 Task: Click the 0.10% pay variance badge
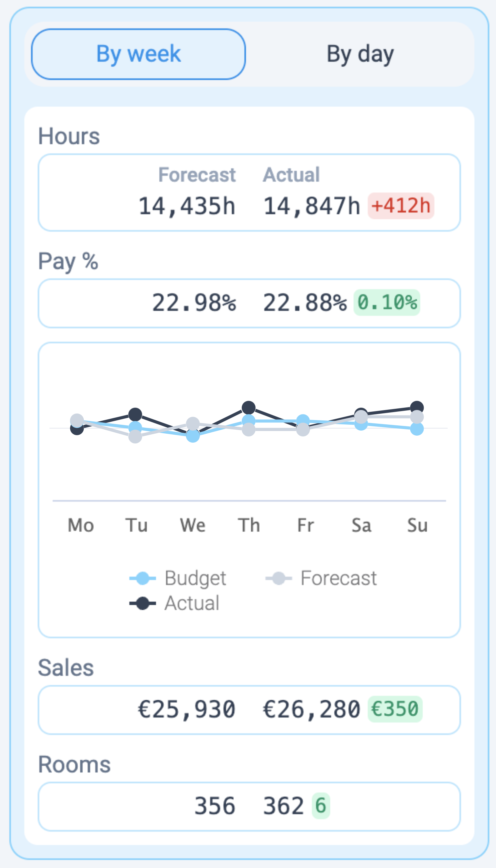coord(387,303)
